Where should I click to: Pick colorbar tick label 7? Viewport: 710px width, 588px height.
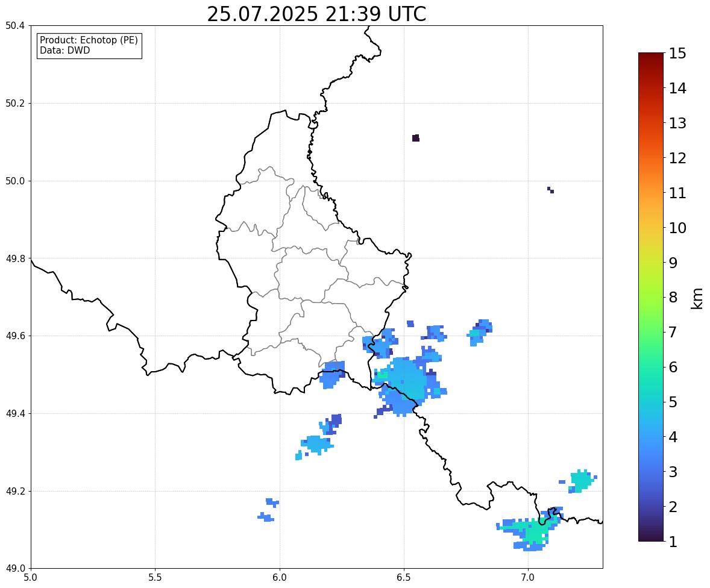[673, 332]
